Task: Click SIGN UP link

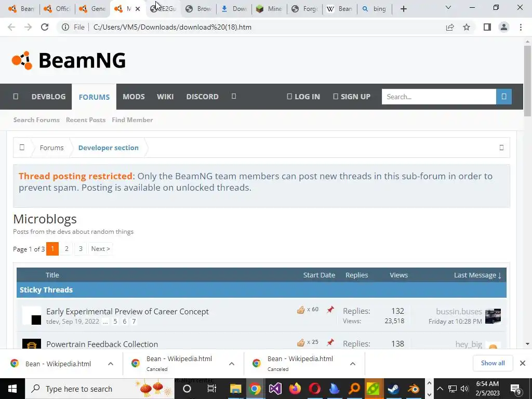Action: pos(352,97)
